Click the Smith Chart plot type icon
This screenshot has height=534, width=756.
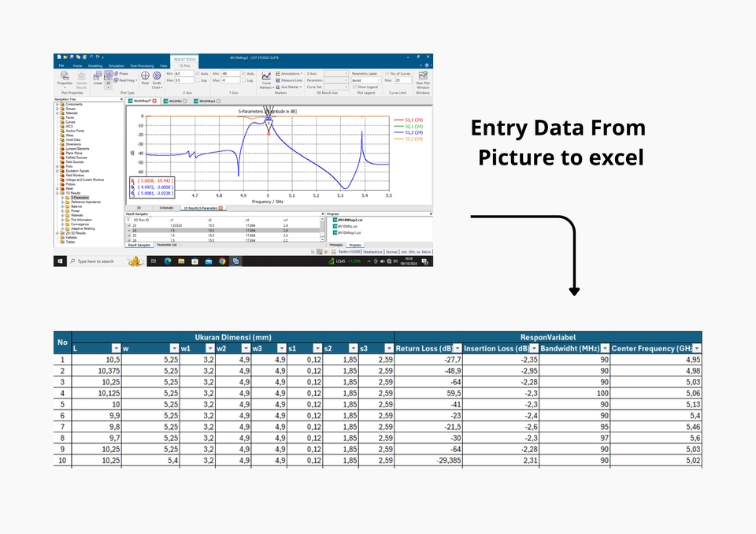click(157, 80)
